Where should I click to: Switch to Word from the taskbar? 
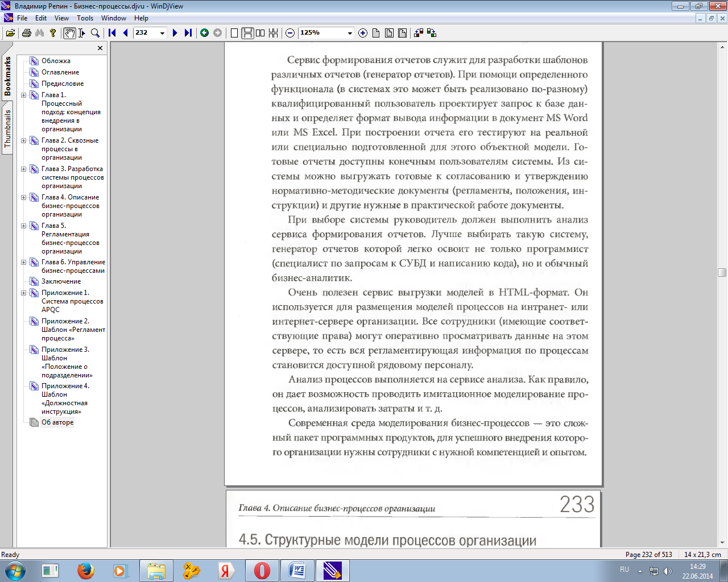297,571
